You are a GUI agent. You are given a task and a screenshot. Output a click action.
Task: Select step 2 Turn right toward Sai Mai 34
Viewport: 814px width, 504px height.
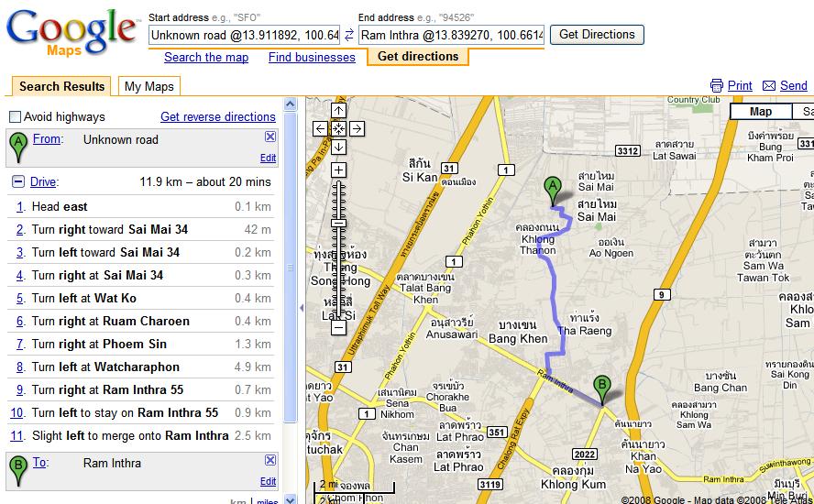point(140,229)
